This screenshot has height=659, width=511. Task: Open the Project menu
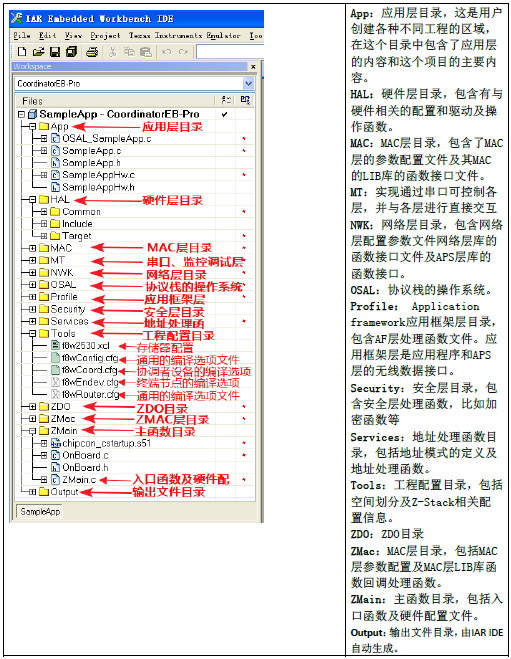coord(105,35)
